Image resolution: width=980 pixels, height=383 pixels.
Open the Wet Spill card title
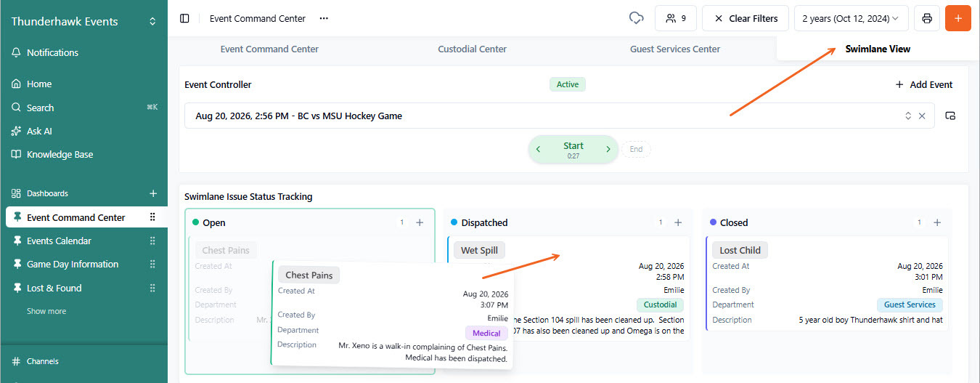[x=479, y=250]
